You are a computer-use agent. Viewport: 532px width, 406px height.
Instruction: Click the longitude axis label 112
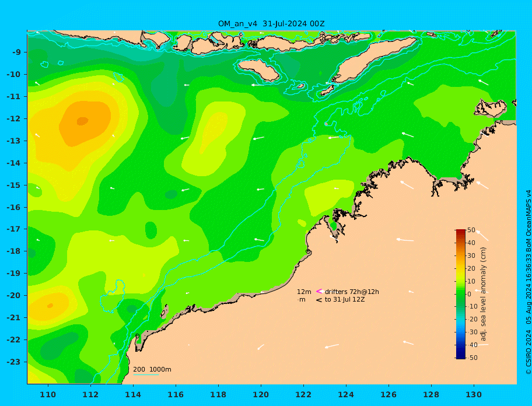pos(90,394)
